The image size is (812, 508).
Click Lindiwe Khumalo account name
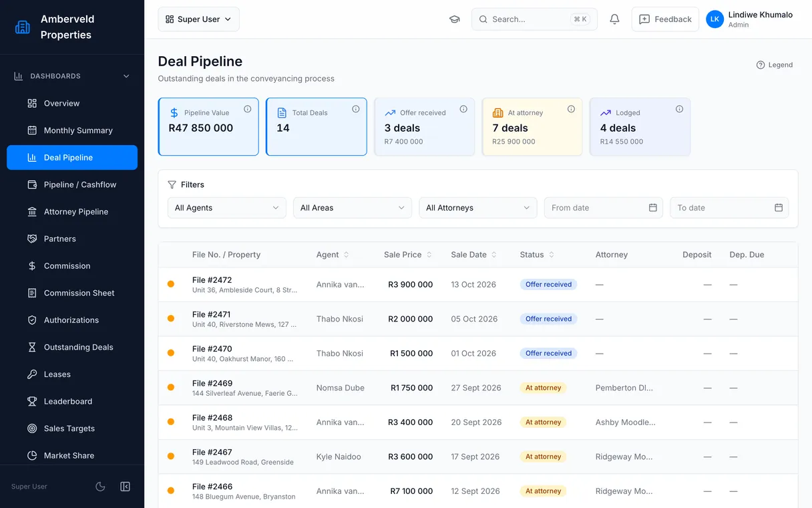click(x=761, y=15)
